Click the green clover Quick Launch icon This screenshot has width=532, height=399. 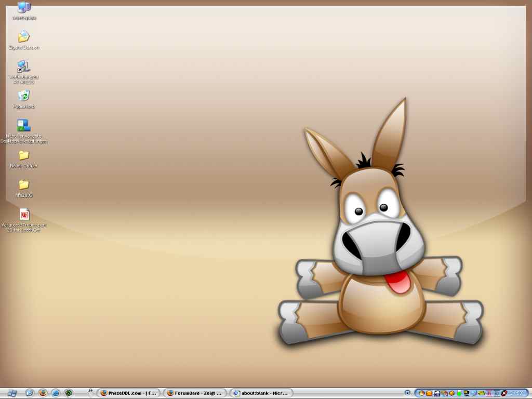tap(69, 393)
